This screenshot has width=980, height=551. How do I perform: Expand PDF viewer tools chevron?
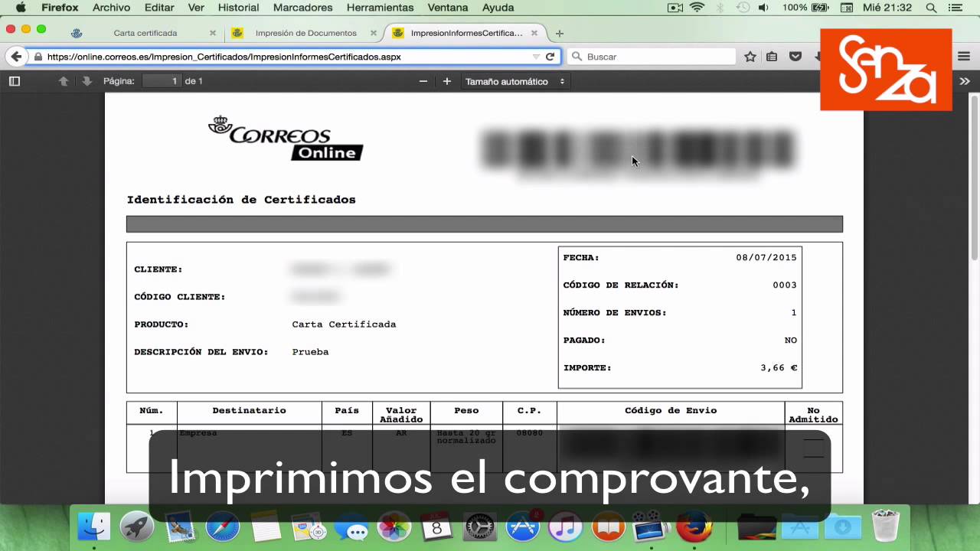[965, 81]
